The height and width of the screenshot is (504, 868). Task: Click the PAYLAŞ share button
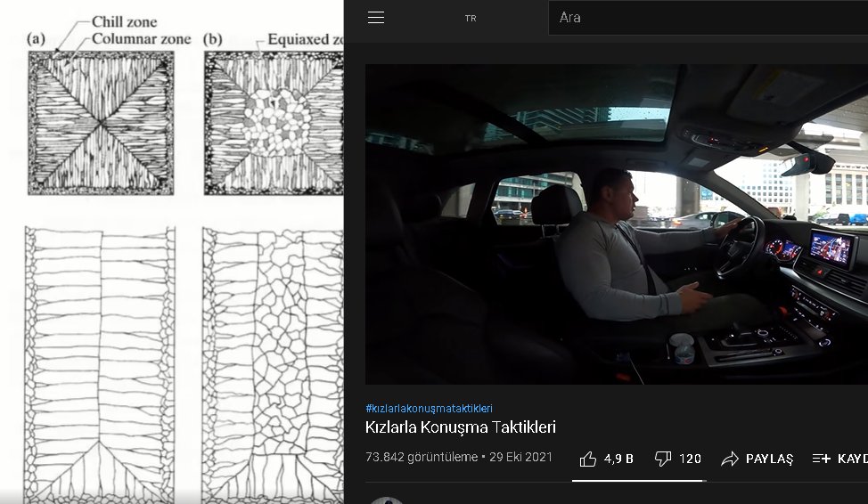pyautogui.click(x=757, y=459)
